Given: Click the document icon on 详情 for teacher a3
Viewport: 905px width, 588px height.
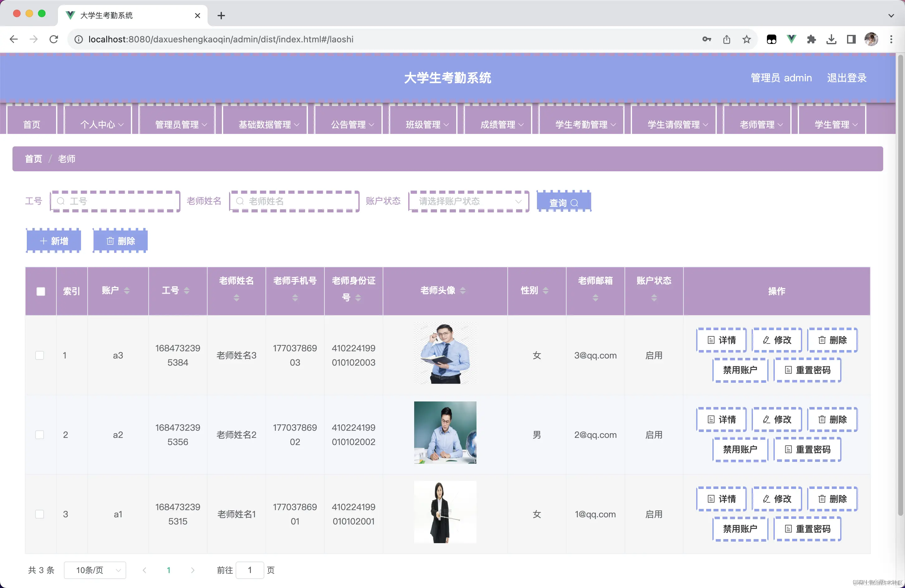Looking at the screenshot, I should [x=712, y=340].
